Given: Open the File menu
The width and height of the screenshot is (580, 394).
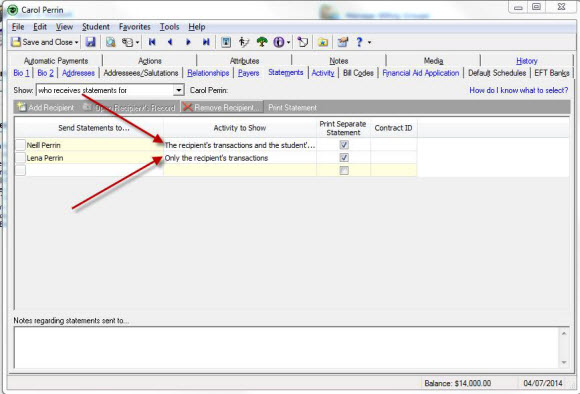Looking at the screenshot, I should click(x=18, y=27).
